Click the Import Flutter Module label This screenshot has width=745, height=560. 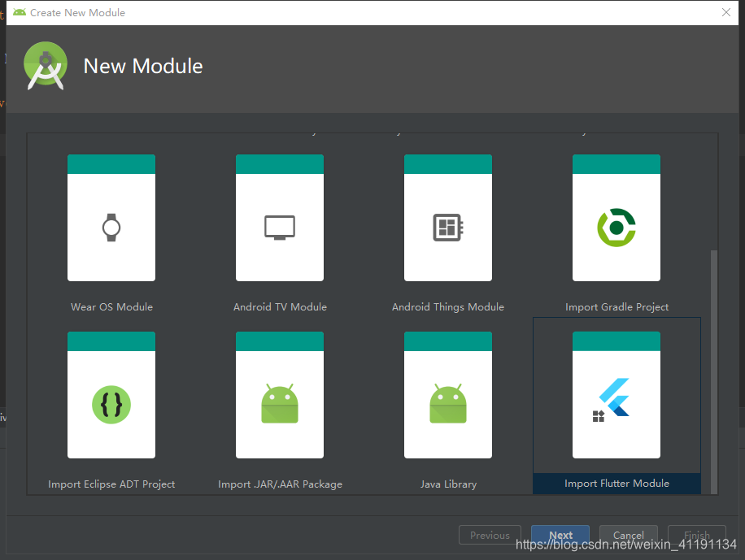(616, 484)
